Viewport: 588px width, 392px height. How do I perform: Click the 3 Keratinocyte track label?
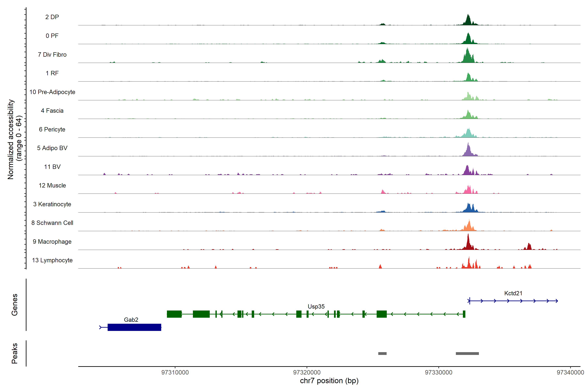(x=52, y=204)
